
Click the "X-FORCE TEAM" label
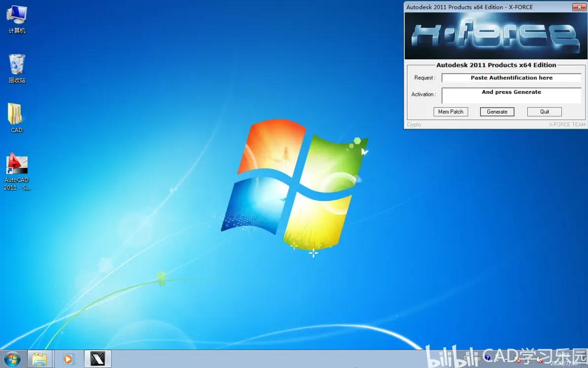(x=567, y=124)
